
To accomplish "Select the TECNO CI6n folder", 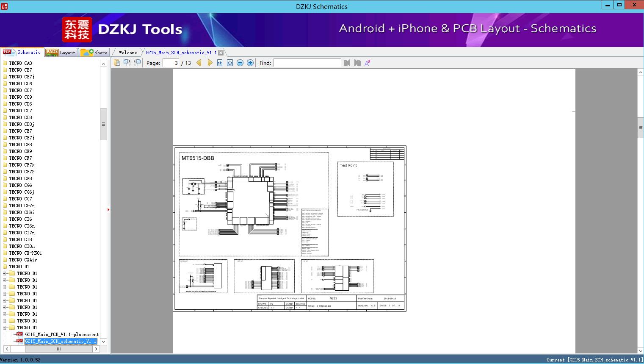I will pos(22,226).
